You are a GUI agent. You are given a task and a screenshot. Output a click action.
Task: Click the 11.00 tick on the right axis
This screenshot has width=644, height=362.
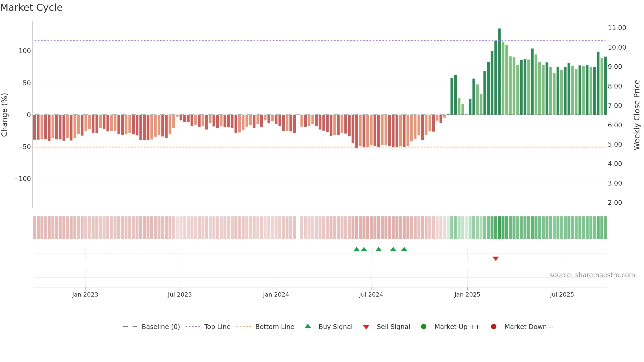617,28
